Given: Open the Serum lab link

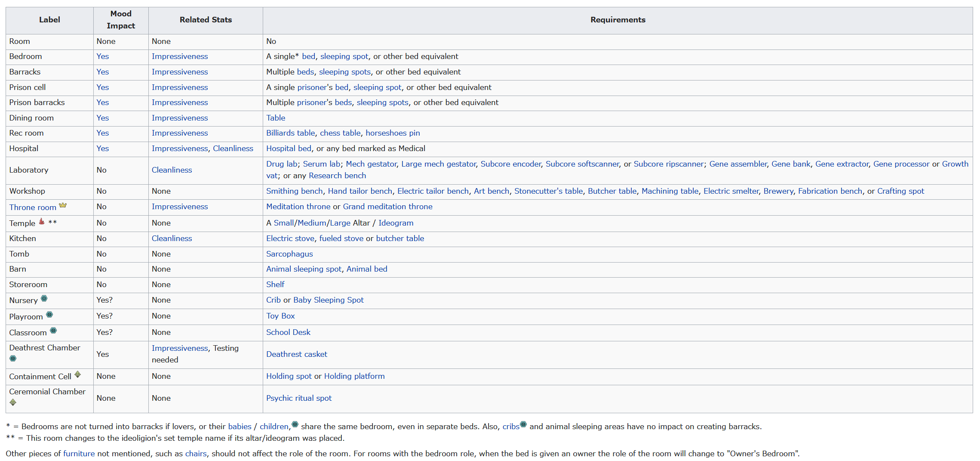Looking at the screenshot, I should coord(322,164).
